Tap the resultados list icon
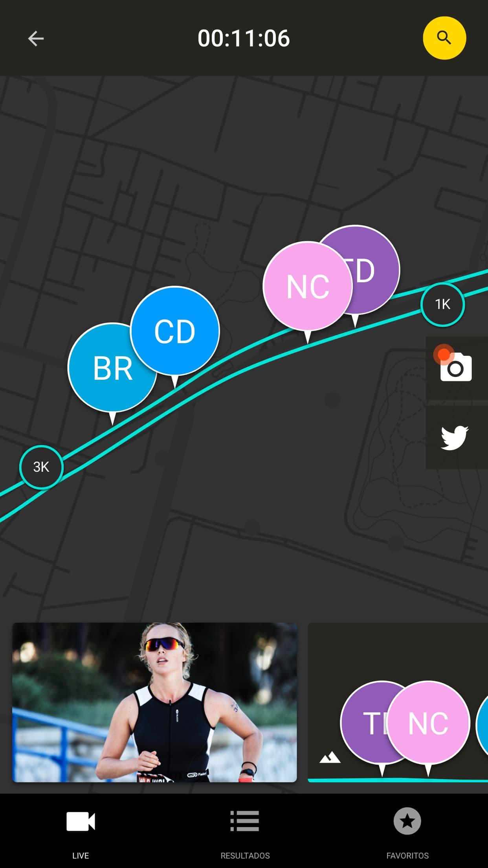Screen dimensions: 488x868 click(x=244, y=821)
